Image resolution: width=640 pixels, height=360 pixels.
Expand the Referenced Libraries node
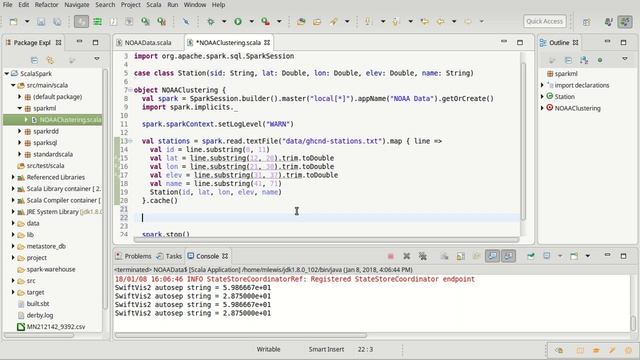tap(13, 177)
